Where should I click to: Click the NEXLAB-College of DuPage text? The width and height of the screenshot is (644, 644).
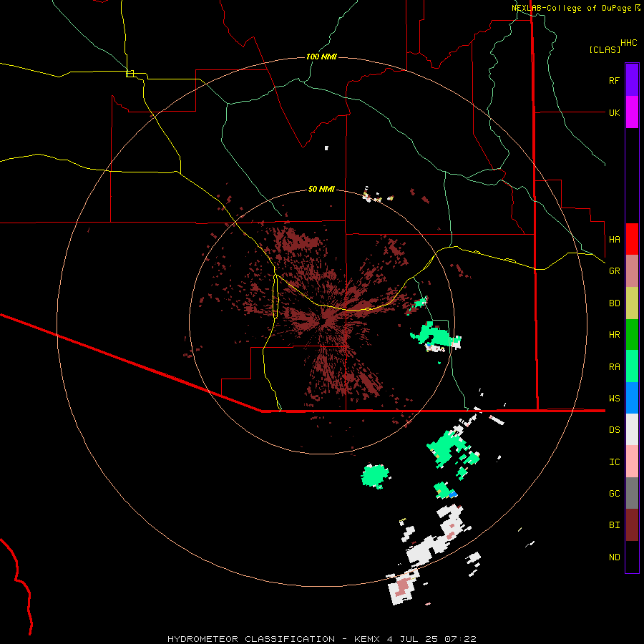(572, 8)
